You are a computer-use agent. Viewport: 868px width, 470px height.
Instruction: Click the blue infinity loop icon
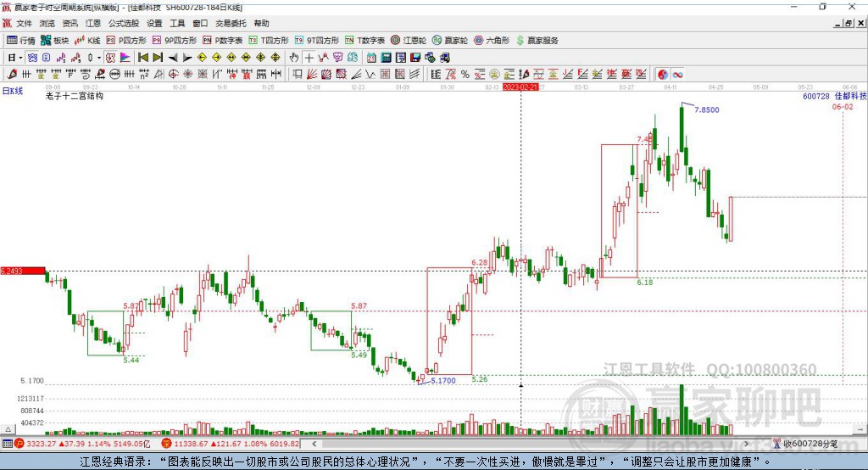(x=677, y=75)
